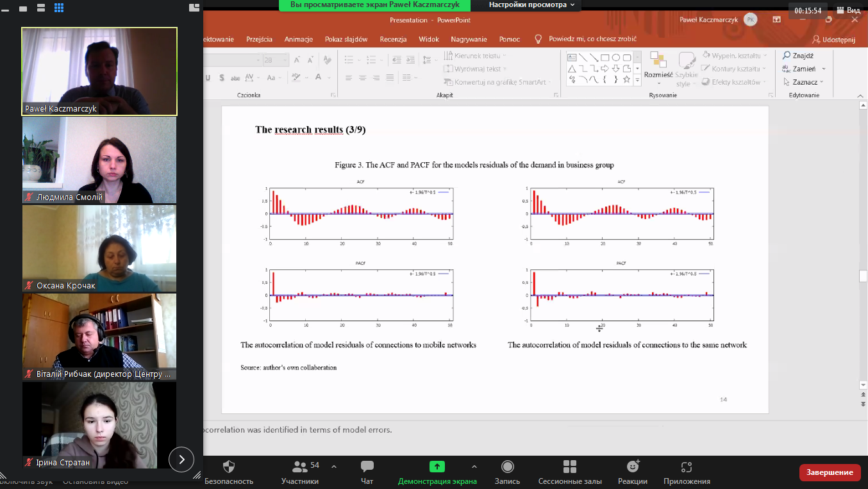Select Людмила Смолій's video thumbnail

pyautogui.click(x=99, y=160)
